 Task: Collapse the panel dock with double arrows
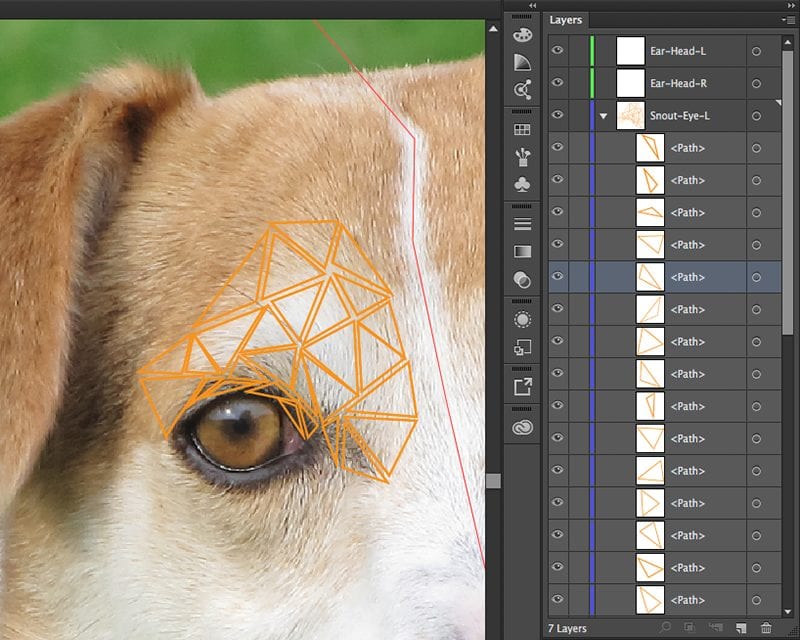pyautogui.click(x=532, y=5)
